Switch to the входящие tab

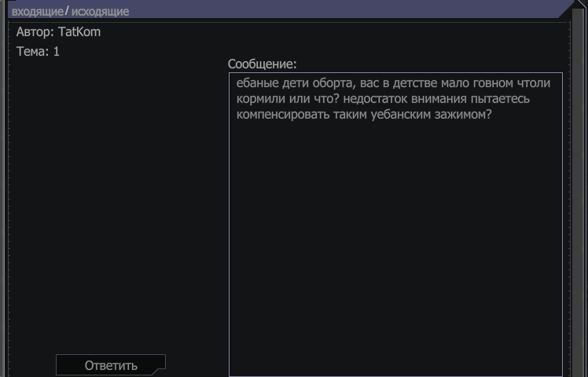click(37, 12)
